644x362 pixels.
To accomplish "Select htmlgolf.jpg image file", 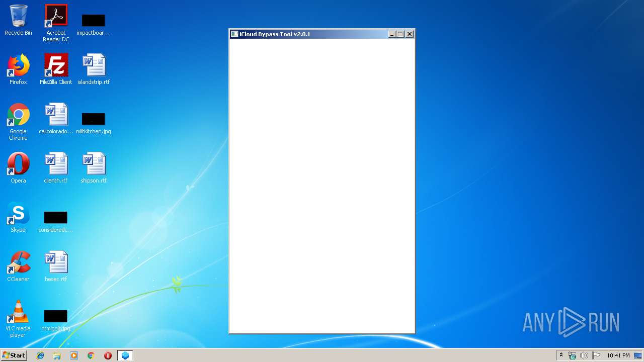I will (55, 320).
